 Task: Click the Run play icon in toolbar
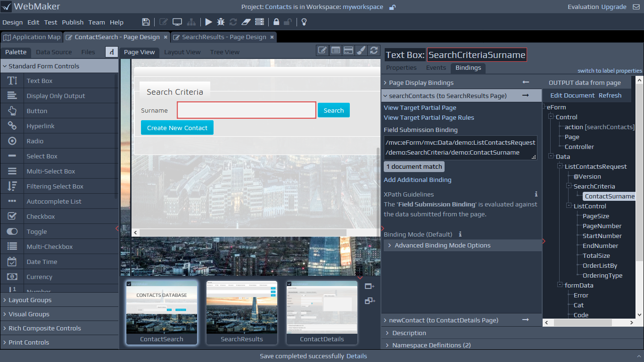(x=208, y=22)
